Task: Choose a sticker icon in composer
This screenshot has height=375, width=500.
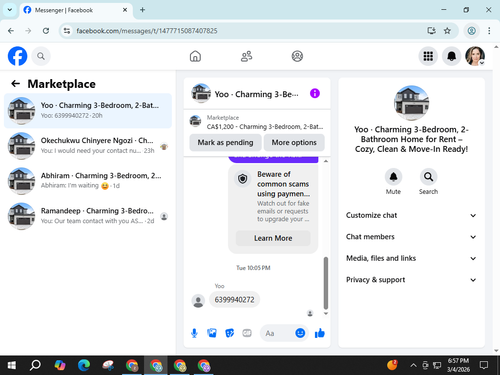Action: pos(229,333)
